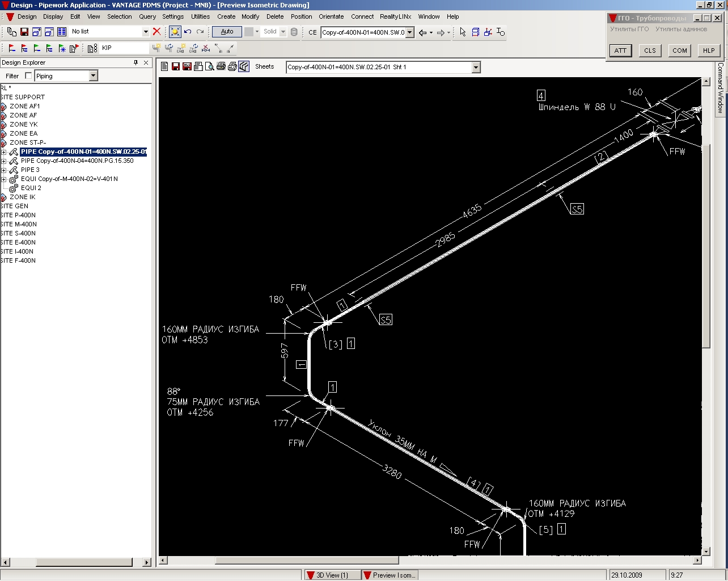
Task: Click the isometric page text icon
Action: tap(164, 66)
